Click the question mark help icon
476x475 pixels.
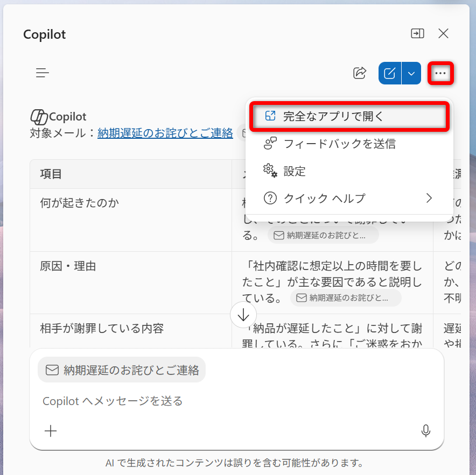(x=270, y=198)
